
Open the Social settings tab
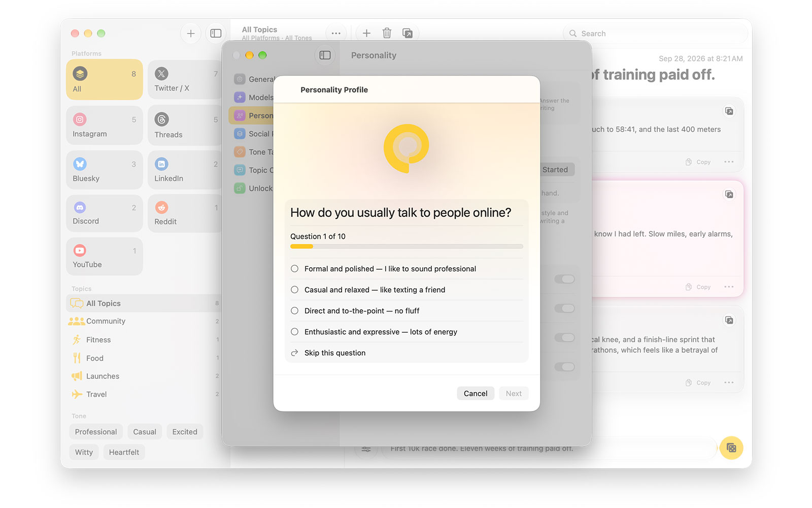click(x=254, y=134)
